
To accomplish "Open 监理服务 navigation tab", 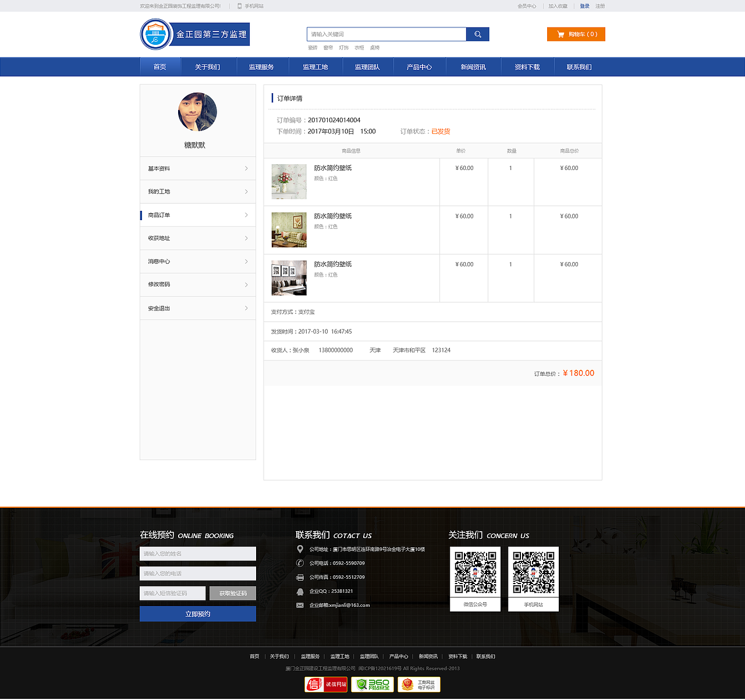I will pyautogui.click(x=261, y=67).
